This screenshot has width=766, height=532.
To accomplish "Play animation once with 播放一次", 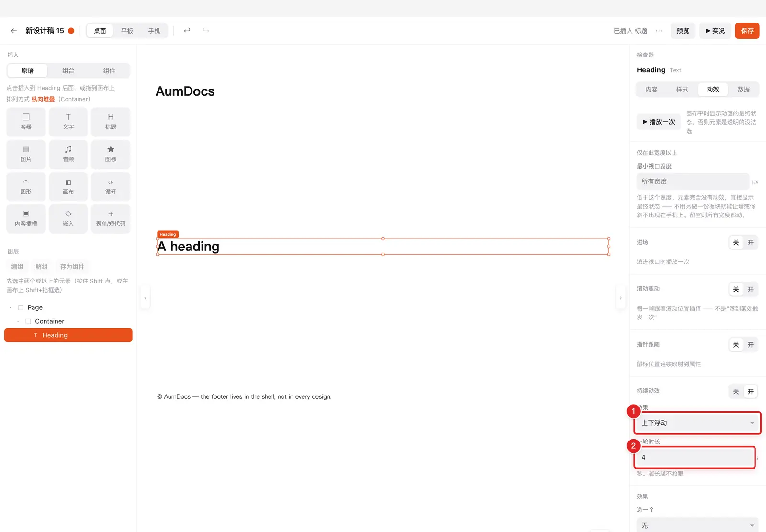I will [x=659, y=122].
